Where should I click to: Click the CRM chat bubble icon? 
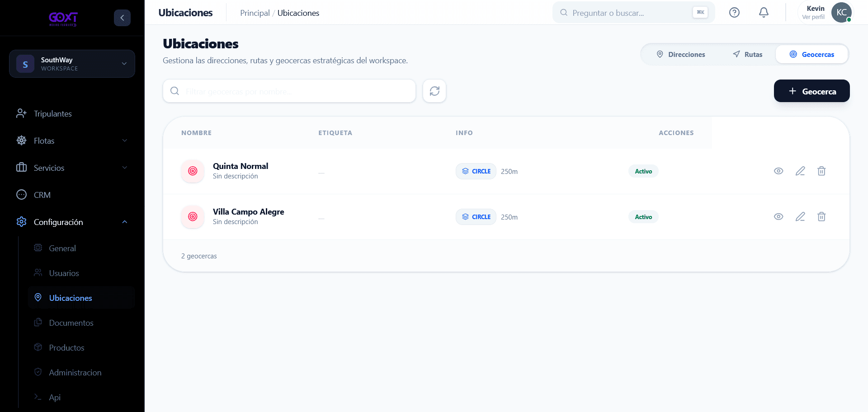pyautogui.click(x=21, y=195)
